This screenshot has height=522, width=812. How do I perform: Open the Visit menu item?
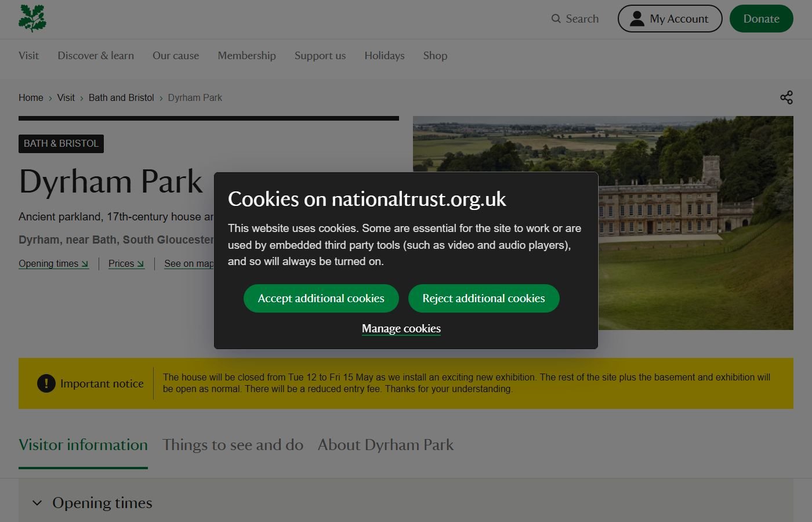28,56
